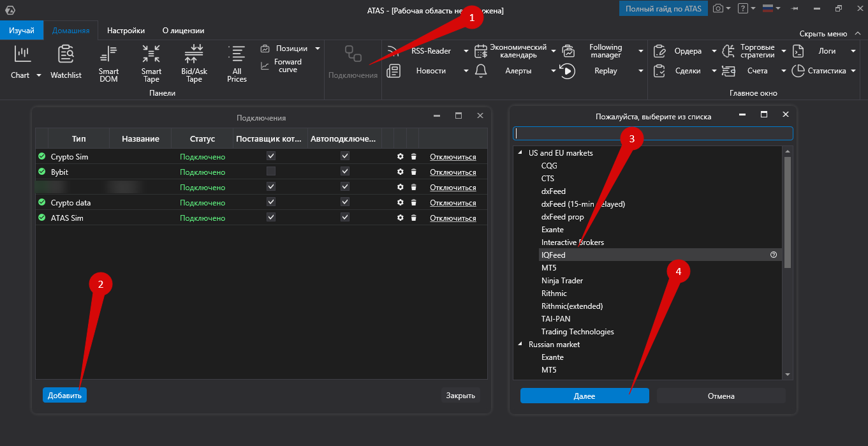Collapse ribbon via Скрыть меню
Image resolution: width=868 pixels, height=446 pixels.
click(x=828, y=34)
